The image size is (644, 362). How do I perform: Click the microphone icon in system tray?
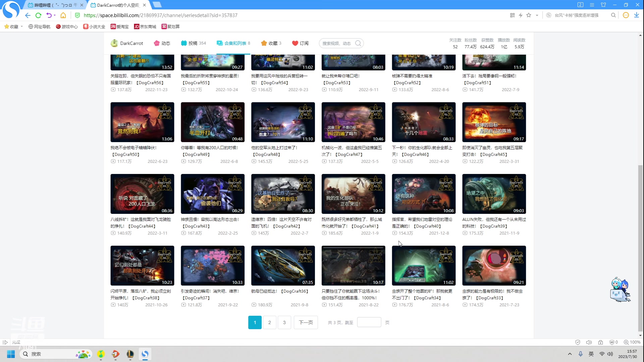pyautogui.click(x=581, y=354)
